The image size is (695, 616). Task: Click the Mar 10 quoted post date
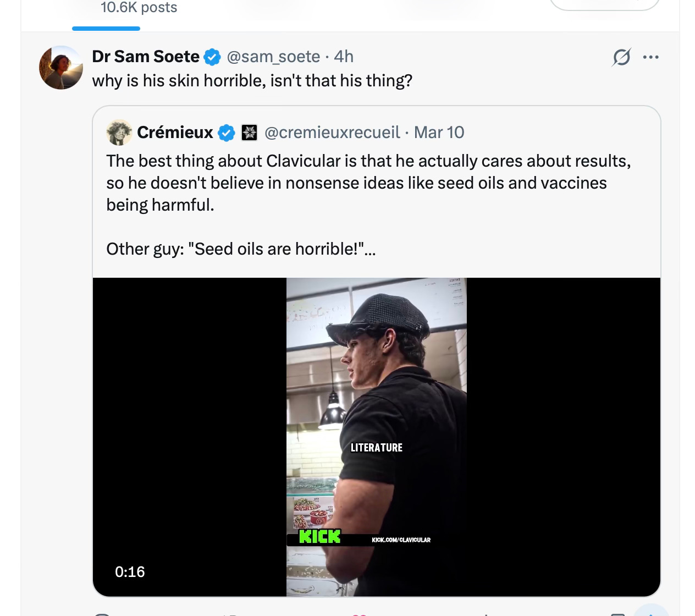click(x=439, y=133)
